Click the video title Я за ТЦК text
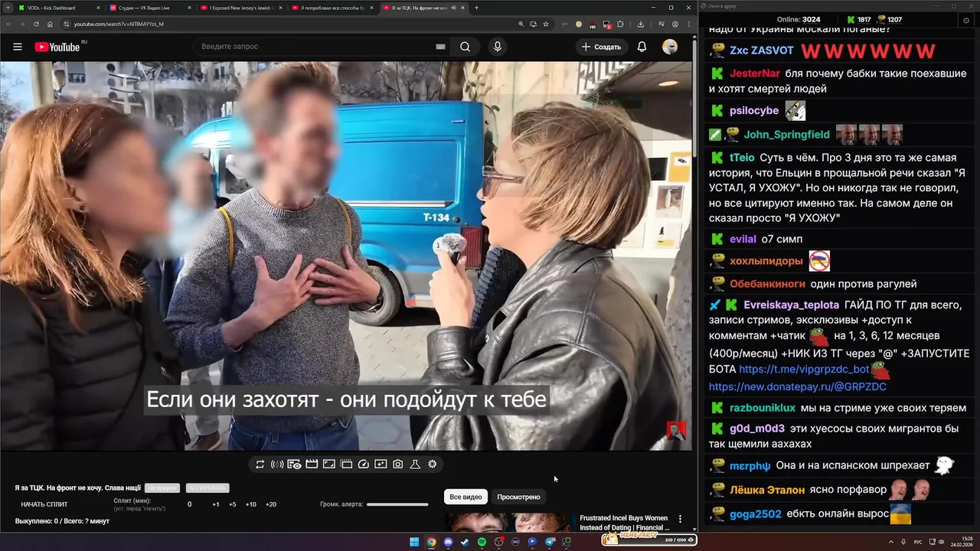This screenshot has width=980, height=551. [77, 487]
